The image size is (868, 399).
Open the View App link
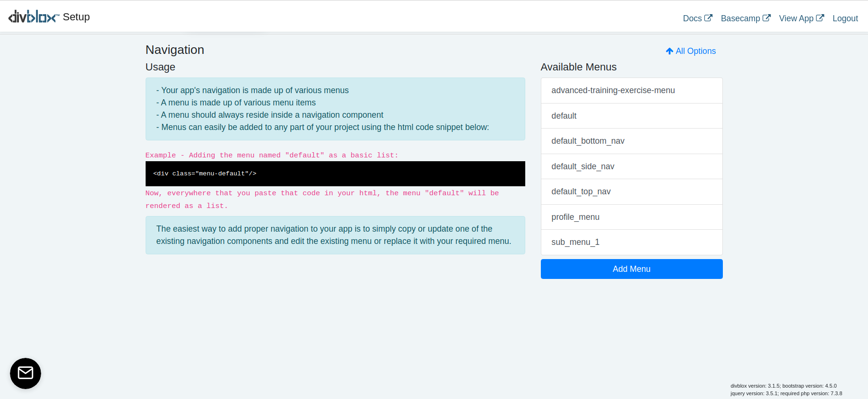[801, 18]
